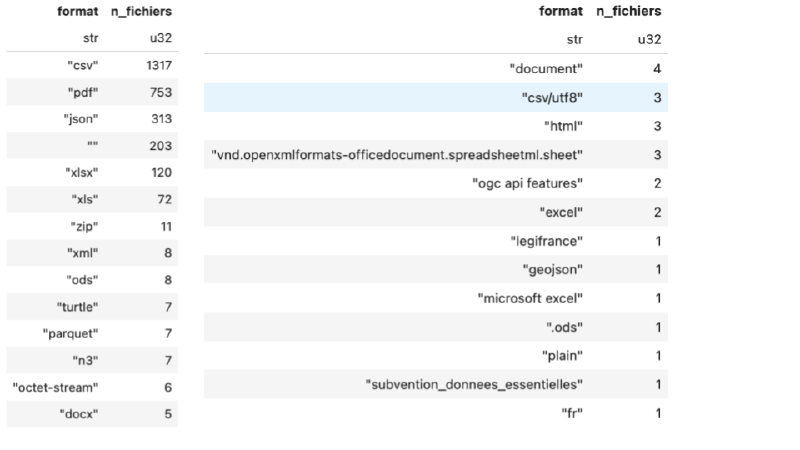Click the "n_fichiers" header of the right table
This screenshot has height=450, width=800.
click(628, 12)
